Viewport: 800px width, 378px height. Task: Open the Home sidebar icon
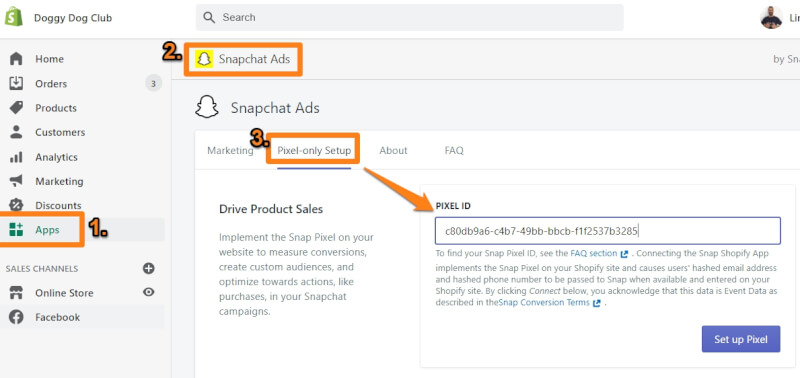coord(16,59)
